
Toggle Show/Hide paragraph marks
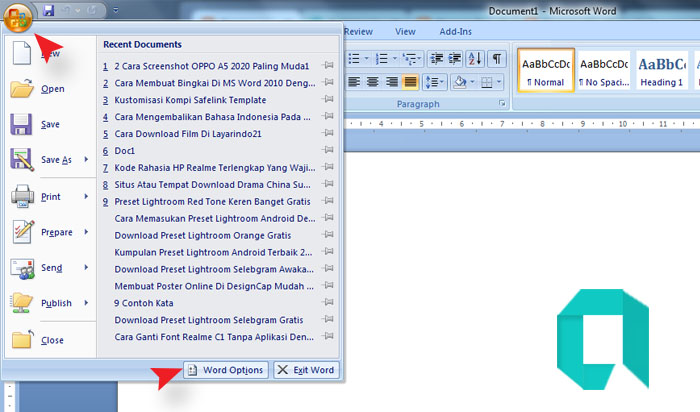(x=496, y=58)
